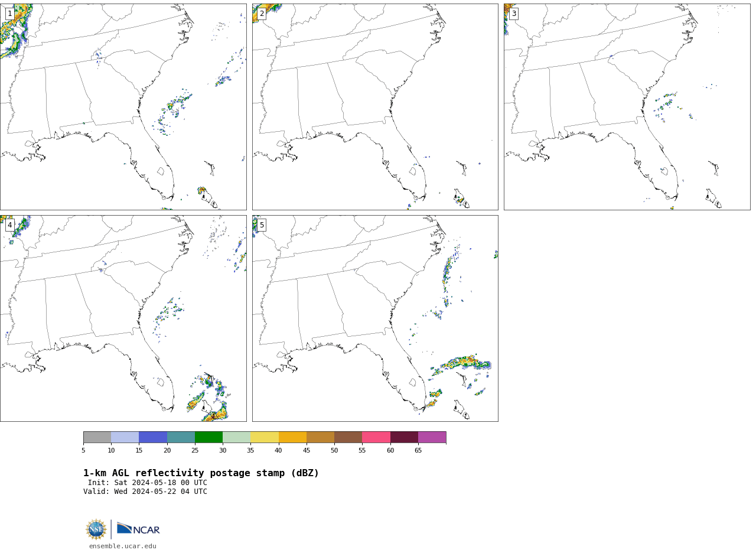Click the colorbar tick label 5

tap(83, 450)
